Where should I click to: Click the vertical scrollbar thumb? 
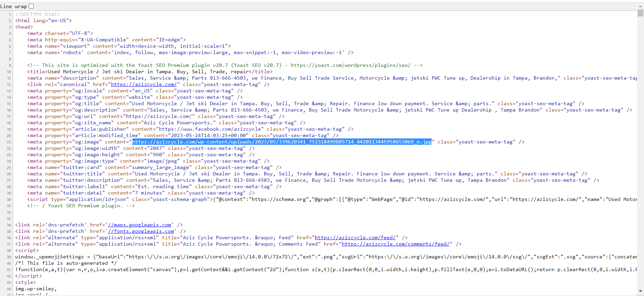pyautogui.click(x=640, y=13)
